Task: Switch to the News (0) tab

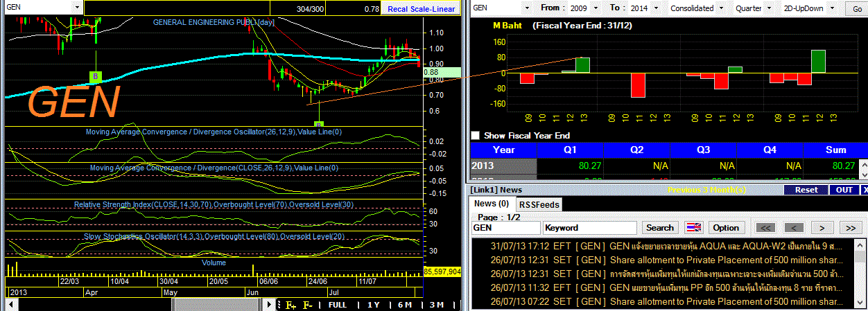Action: (491, 204)
